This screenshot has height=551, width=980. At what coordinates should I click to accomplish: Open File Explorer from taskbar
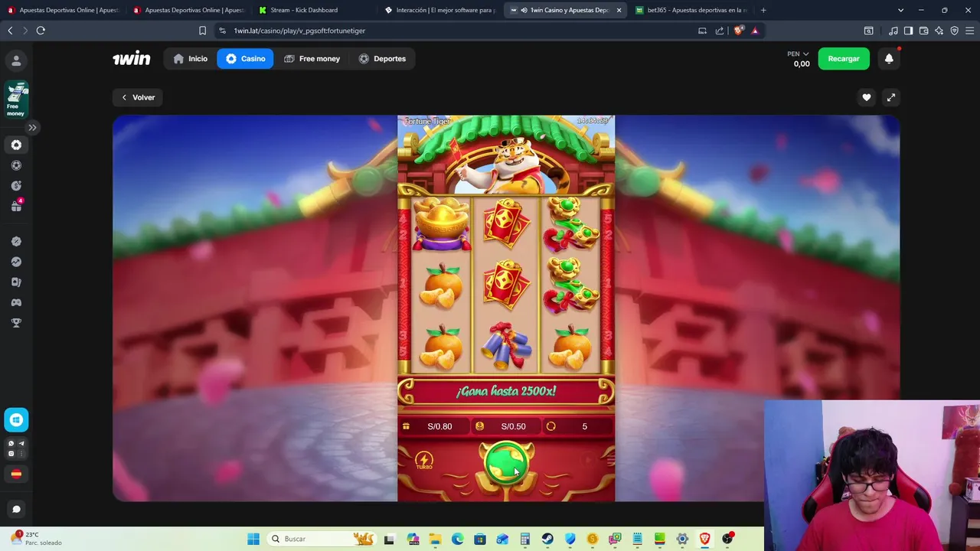point(435,539)
